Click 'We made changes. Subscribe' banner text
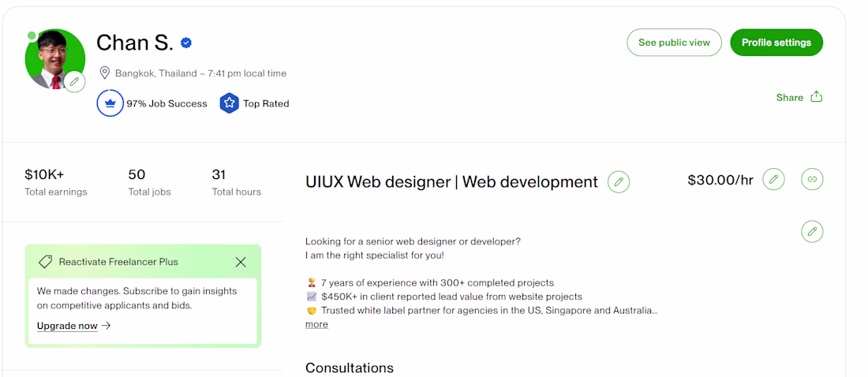The height and width of the screenshot is (377, 868). (x=137, y=298)
